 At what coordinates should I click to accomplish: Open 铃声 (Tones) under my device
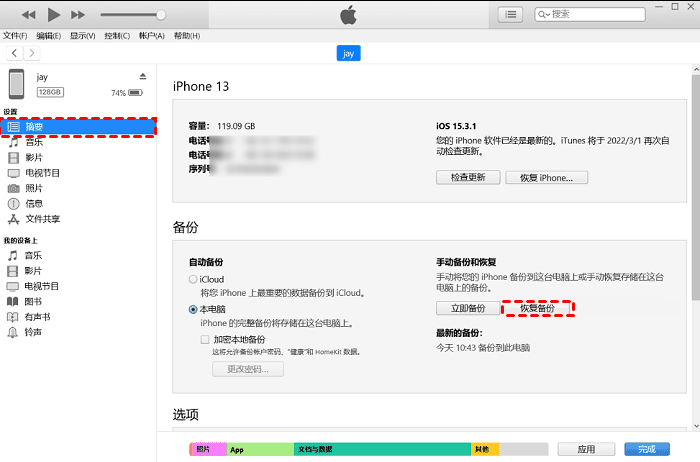tap(34, 331)
